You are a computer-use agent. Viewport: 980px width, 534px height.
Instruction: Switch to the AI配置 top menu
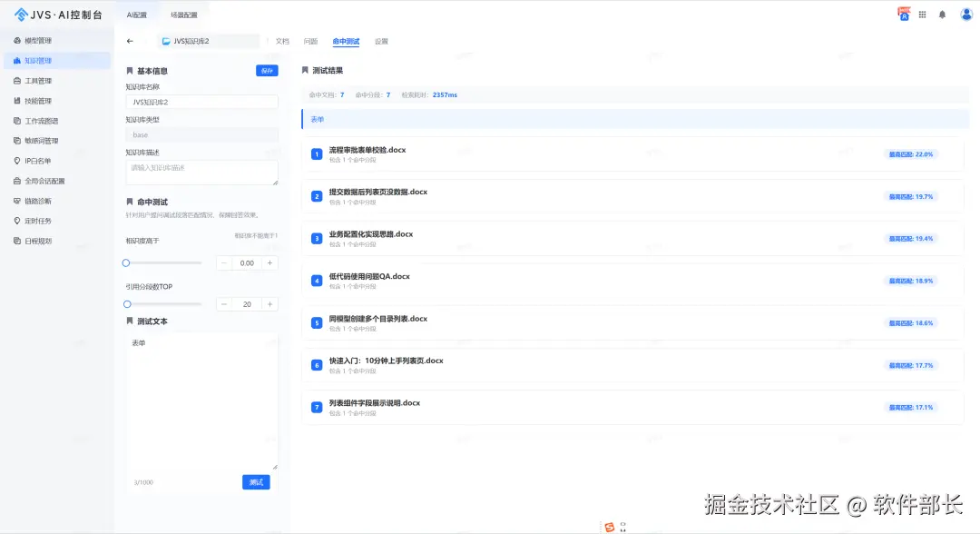click(136, 15)
